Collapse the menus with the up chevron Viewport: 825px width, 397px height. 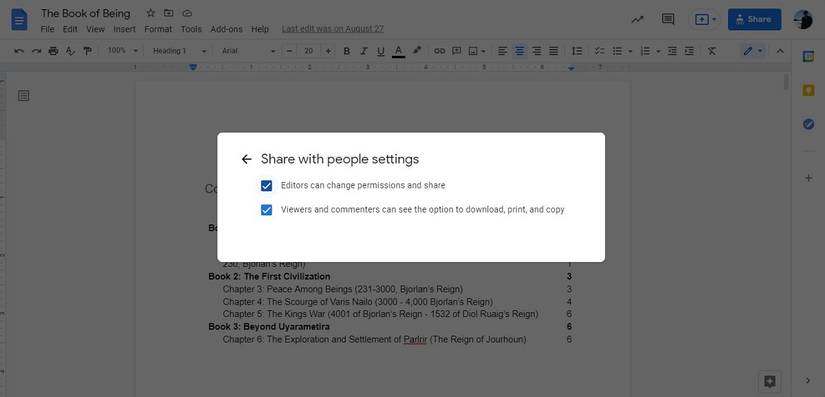(780, 51)
